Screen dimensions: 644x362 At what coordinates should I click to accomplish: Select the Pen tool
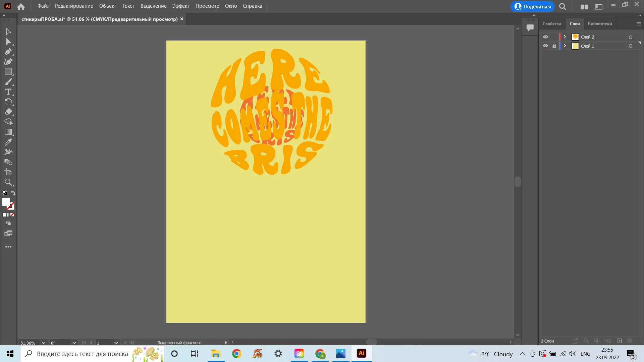tap(8, 52)
